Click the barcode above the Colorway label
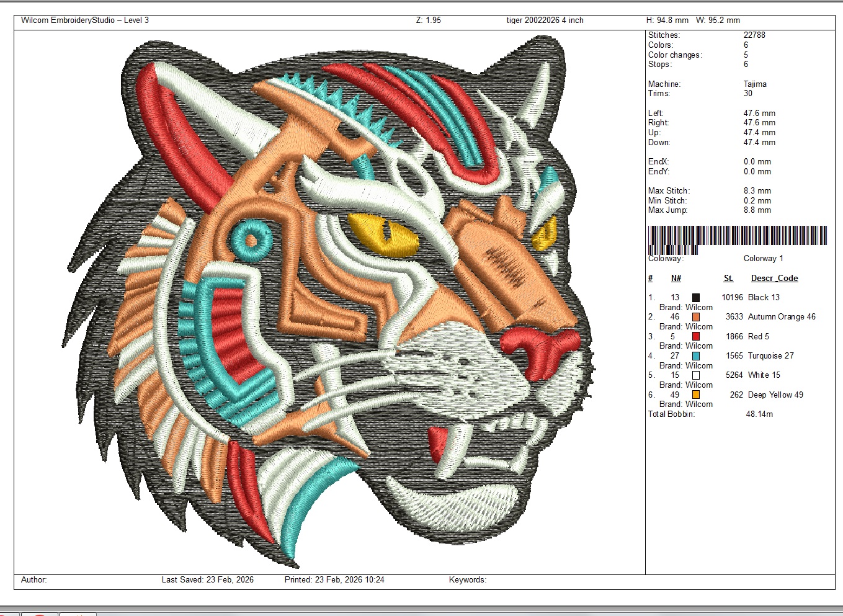 click(737, 237)
